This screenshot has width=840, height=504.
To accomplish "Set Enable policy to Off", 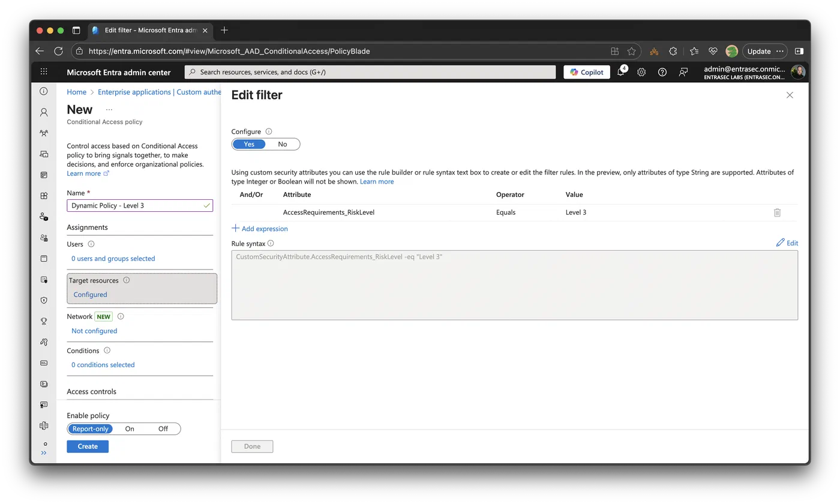I will tap(163, 428).
